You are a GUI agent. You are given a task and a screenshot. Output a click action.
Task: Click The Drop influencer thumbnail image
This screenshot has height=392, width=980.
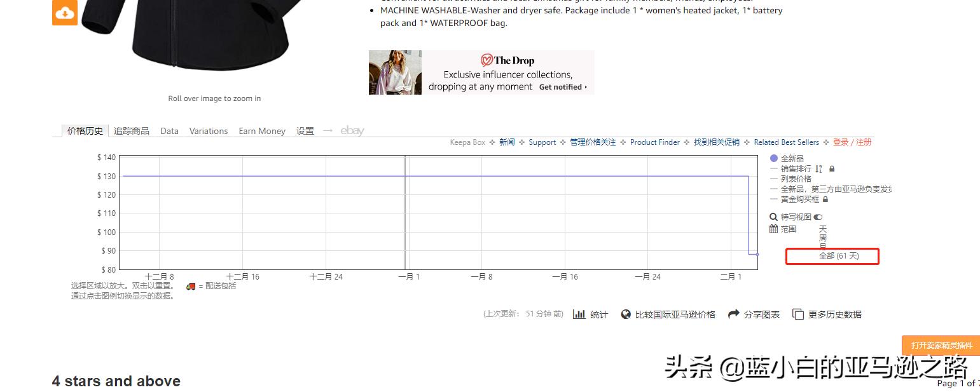[x=394, y=72]
